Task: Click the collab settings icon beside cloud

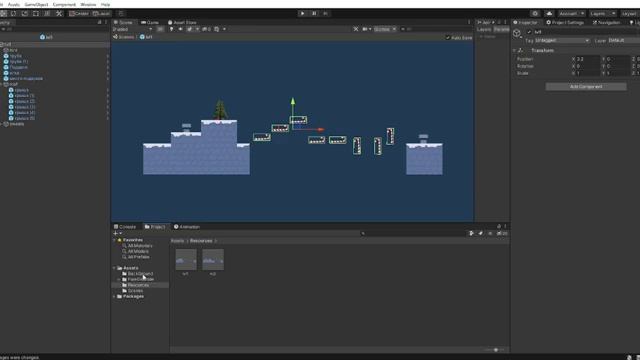Action: coord(535,13)
